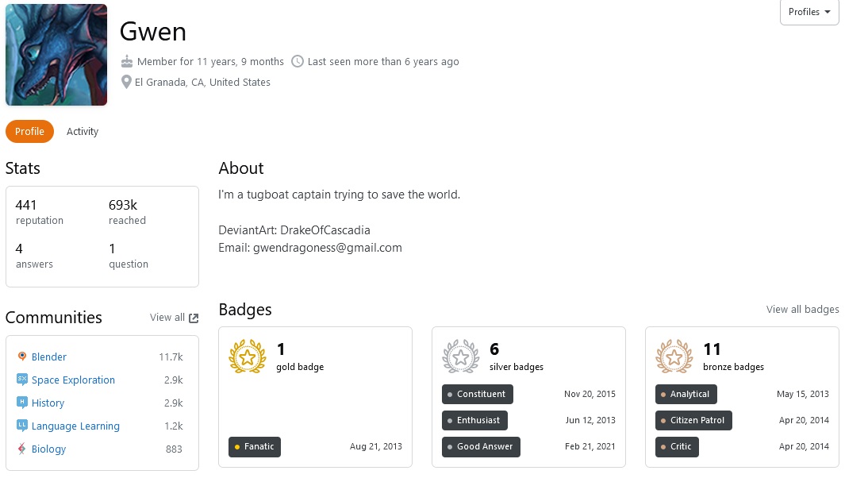Click Blender's 11.7k reputation value
868x482 pixels.
click(171, 357)
